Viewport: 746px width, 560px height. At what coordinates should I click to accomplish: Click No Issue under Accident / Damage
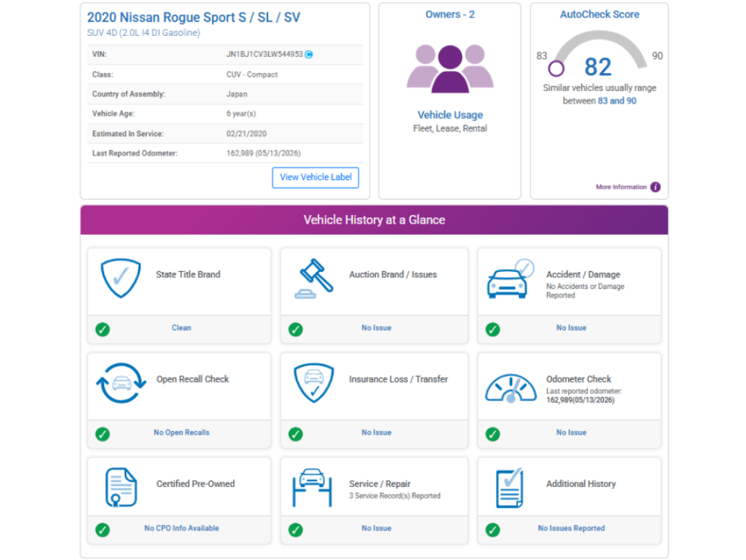coord(571,327)
